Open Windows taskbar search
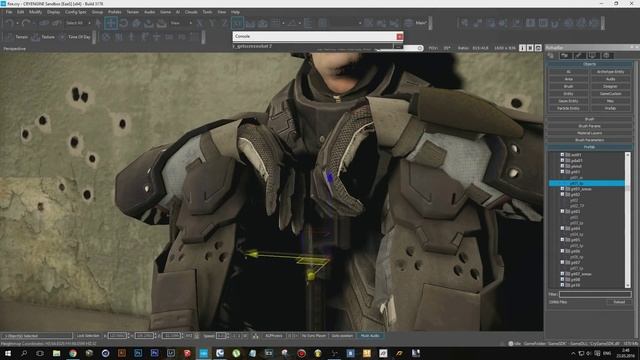 coord(24,353)
